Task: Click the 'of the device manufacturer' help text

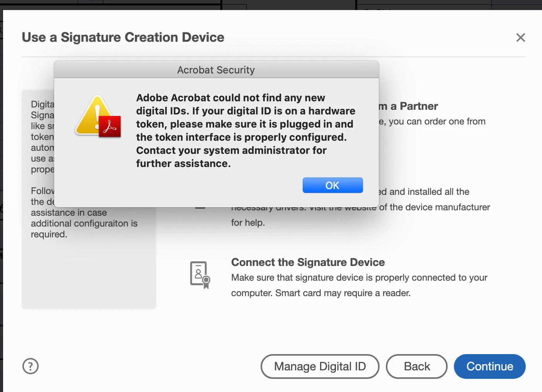Action: pos(434,207)
